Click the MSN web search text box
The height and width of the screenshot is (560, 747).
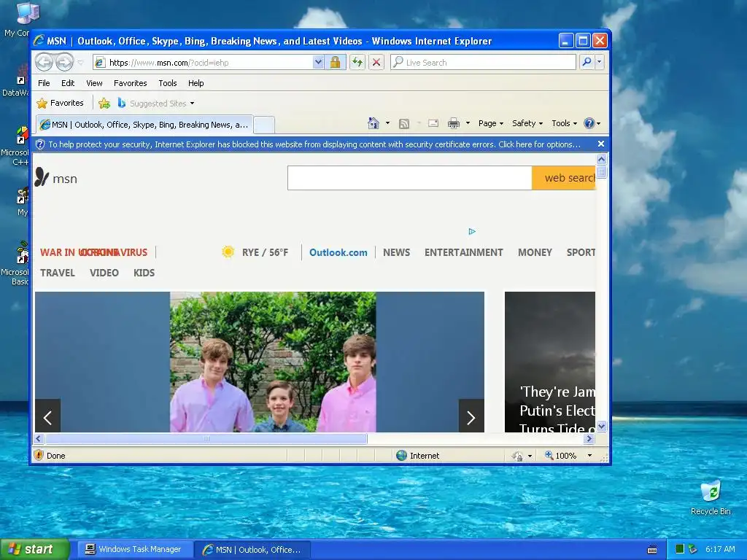[410, 178]
